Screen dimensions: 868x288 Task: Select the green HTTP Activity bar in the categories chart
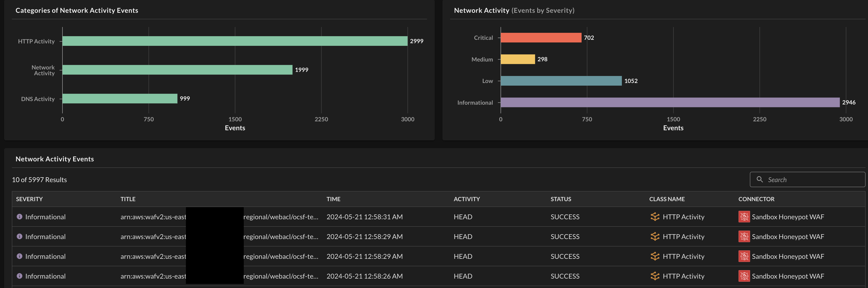coord(235,41)
